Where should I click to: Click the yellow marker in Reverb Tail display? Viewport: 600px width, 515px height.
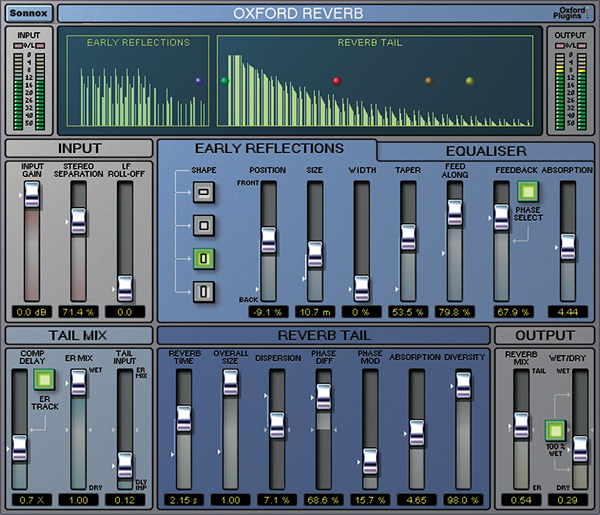coord(470,80)
